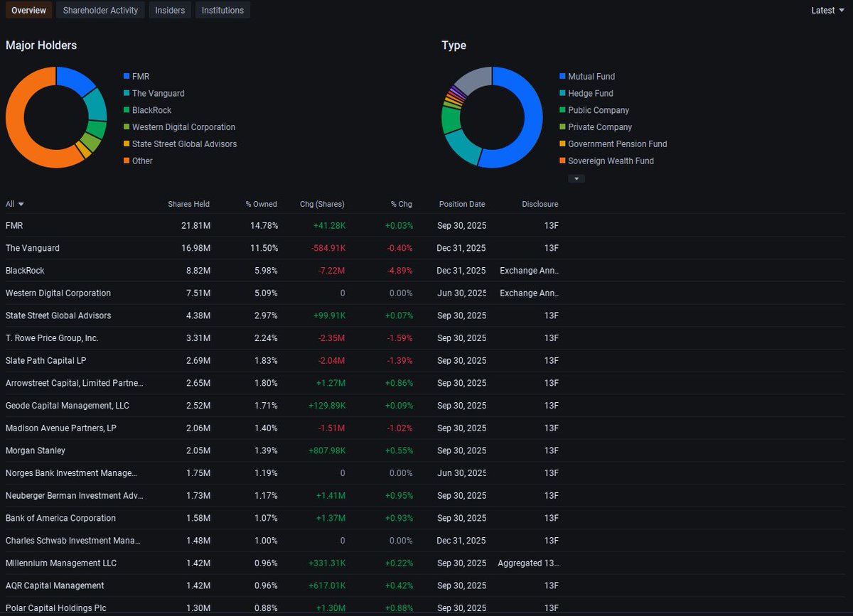Sort by % Chg column header
Viewport: 853px width, 616px height.
tap(401, 204)
